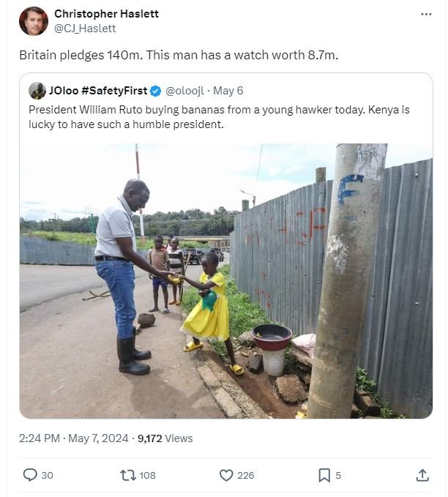
Task: Click the share upload icon
Action: coord(422,475)
